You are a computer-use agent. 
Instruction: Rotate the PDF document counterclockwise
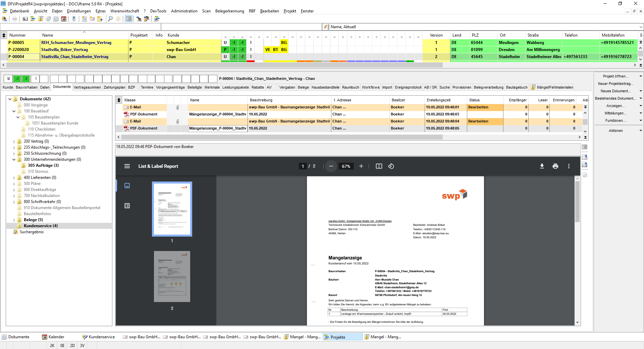point(391,166)
